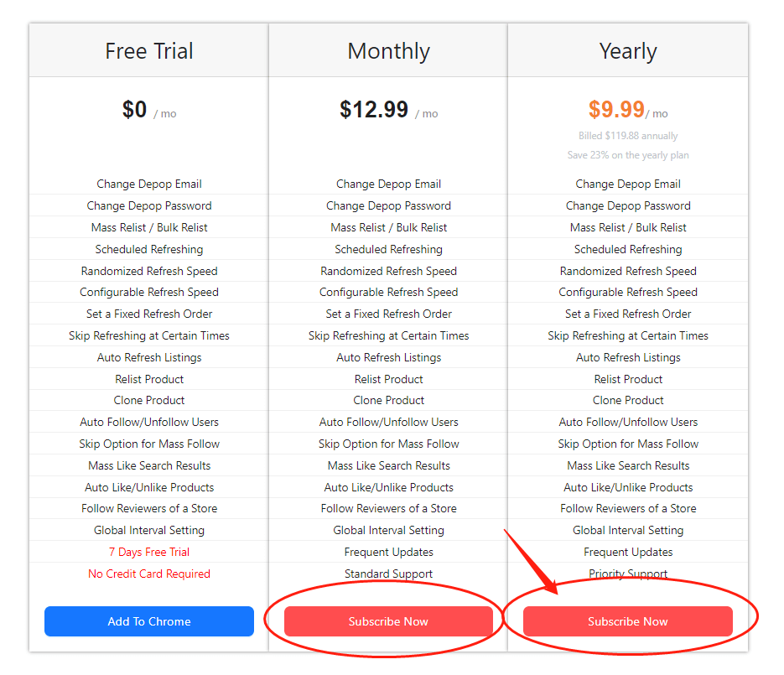Click No Credit Card Required text

click(148, 574)
